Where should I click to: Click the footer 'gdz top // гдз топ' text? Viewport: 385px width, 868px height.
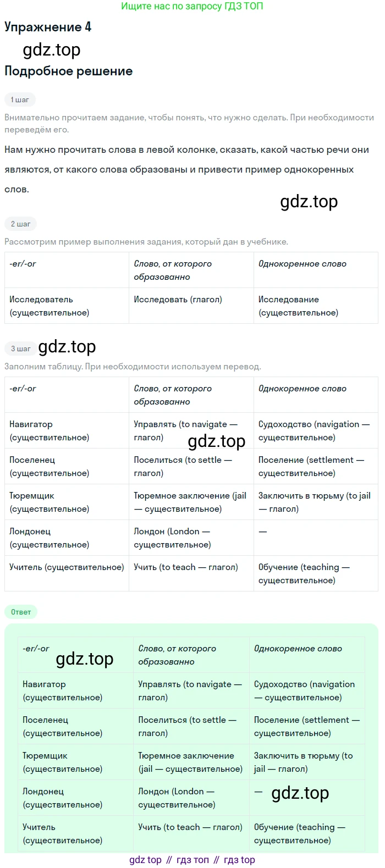pos(192,860)
